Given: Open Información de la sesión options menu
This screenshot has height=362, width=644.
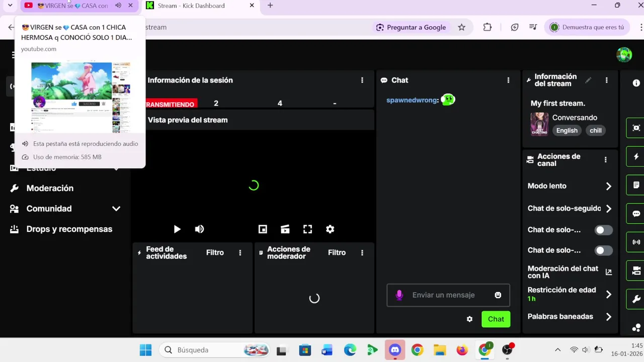Looking at the screenshot, I should pyautogui.click(x=362, y=80).
